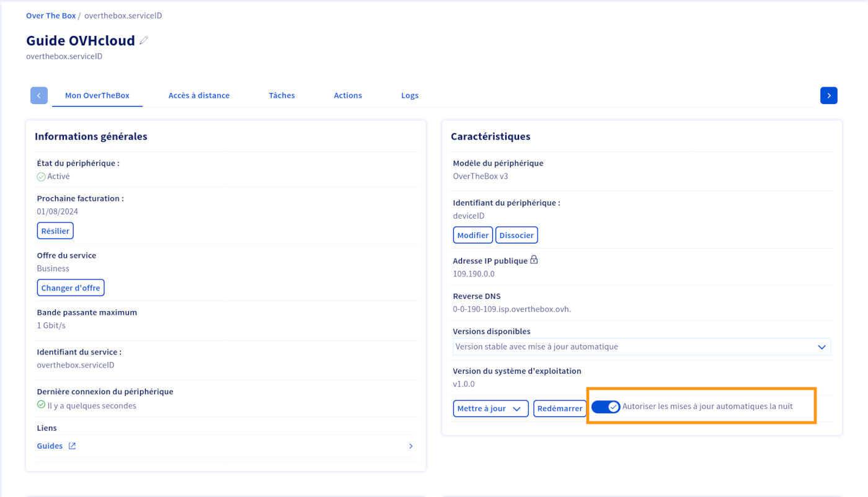
Task: Switch to the Accès à distance tab
Action: pyautogui.click(x=199, y=95)
